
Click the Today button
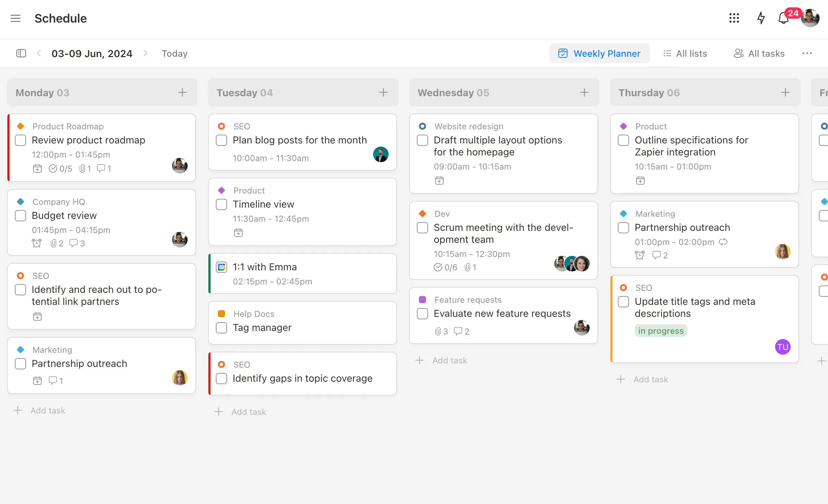pyautogui.click(x=174, y=53)
